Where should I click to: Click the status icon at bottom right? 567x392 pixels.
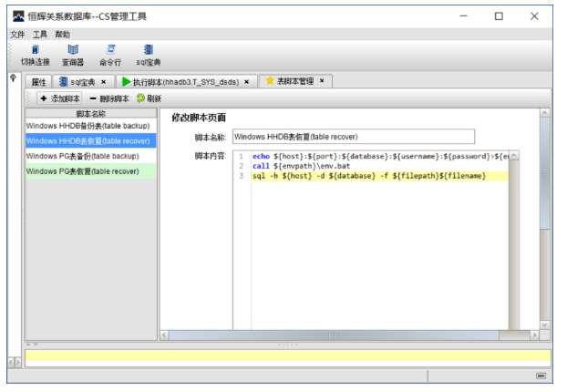(541, 376)
